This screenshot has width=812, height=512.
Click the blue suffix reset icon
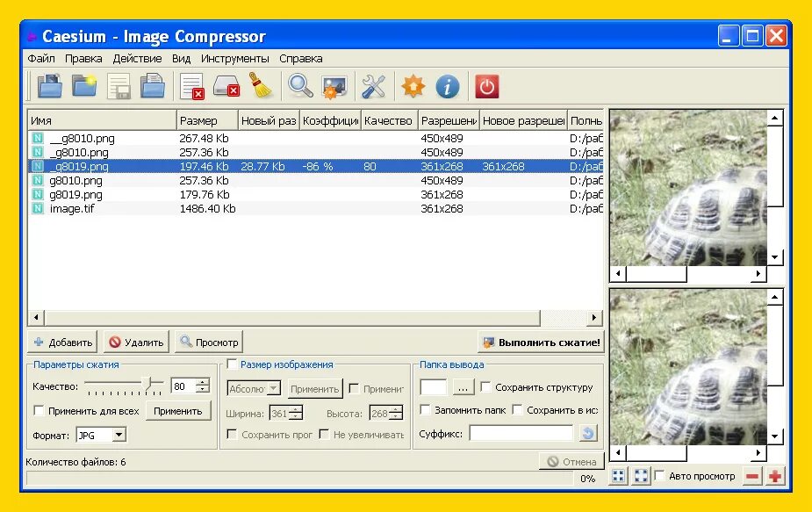tap(588, 433)
